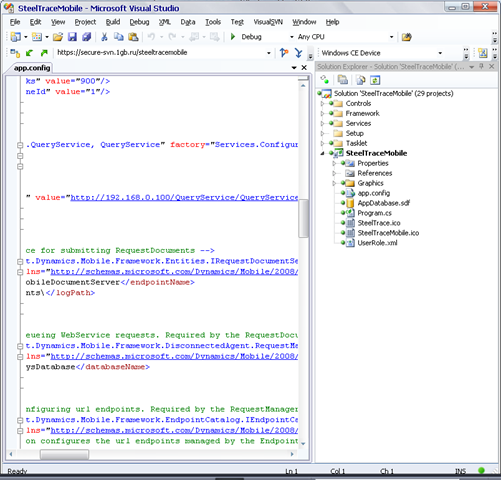Click the SVN branch icon
The image size is (501, 480).
(284, 53)
